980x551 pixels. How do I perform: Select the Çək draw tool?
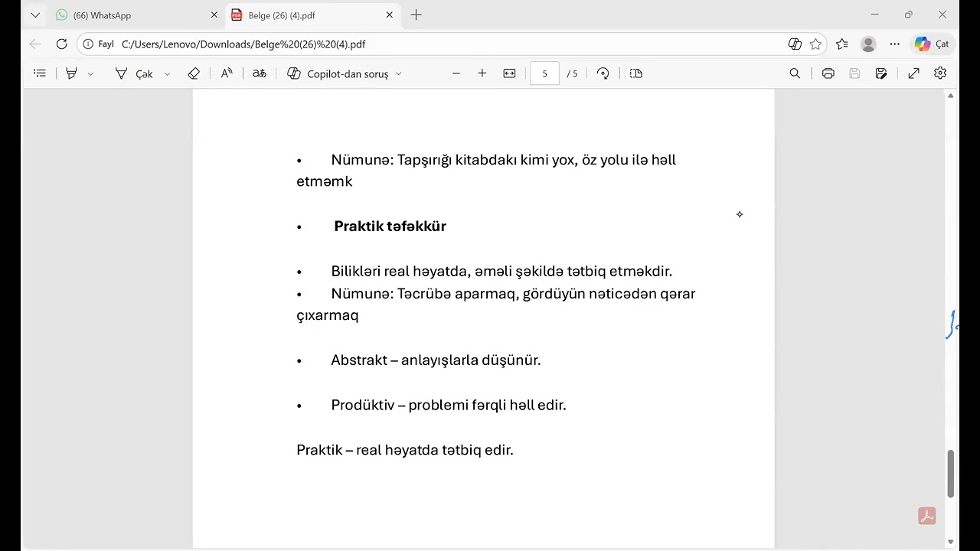point(135,73)
